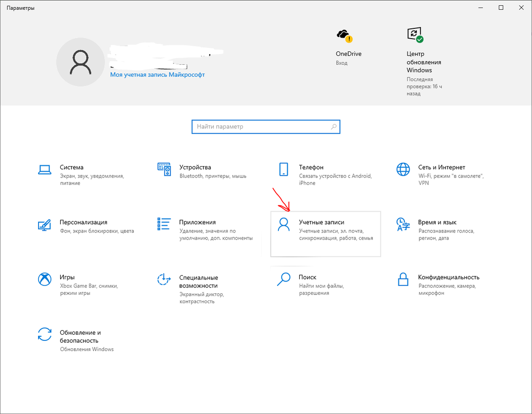Viewport: 532px width, 414px height.
Task: Open the Персонализация label
Action: [x=83, y=222]
